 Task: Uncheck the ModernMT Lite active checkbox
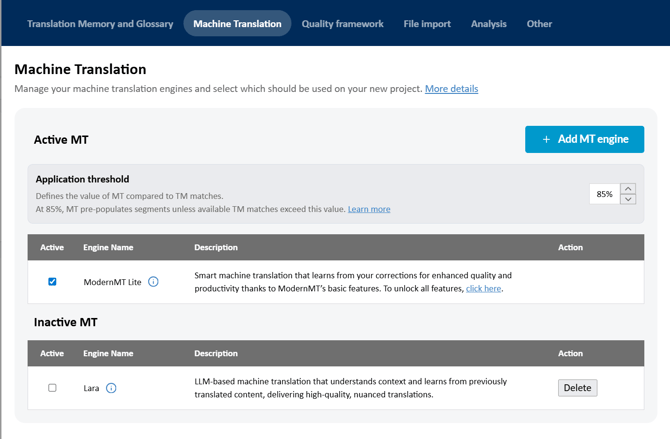click(52, 282)
